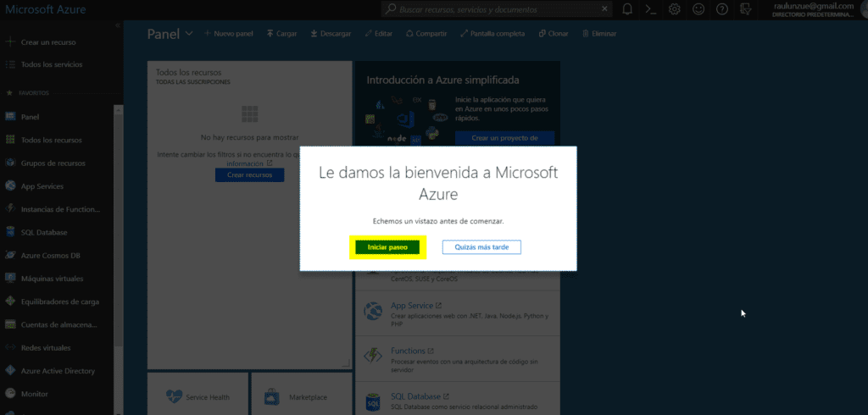The height and width of the screenshot is (415, 868).
Task: Click the Azure Cosmos DB planet icon
Action: coord(10,256)
